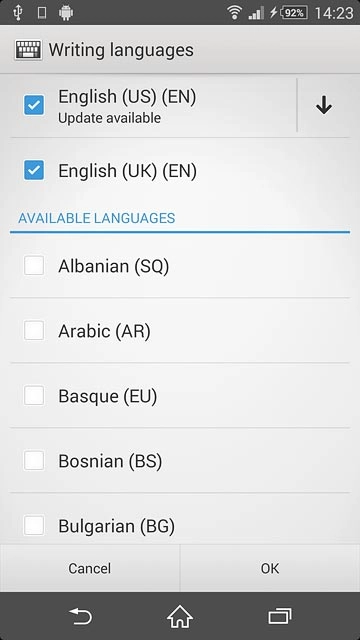
Task: Tap the Android back navigation icon
Action: (80, 616)
